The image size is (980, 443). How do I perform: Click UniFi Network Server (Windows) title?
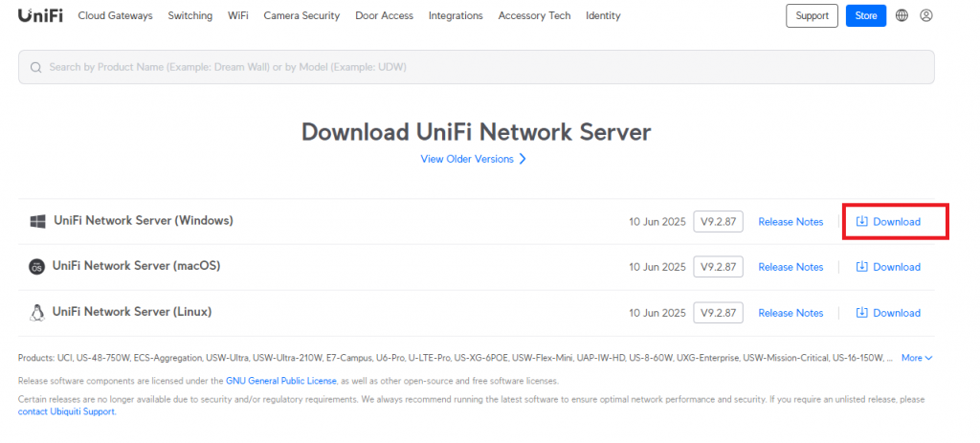[x=144, y=221]
